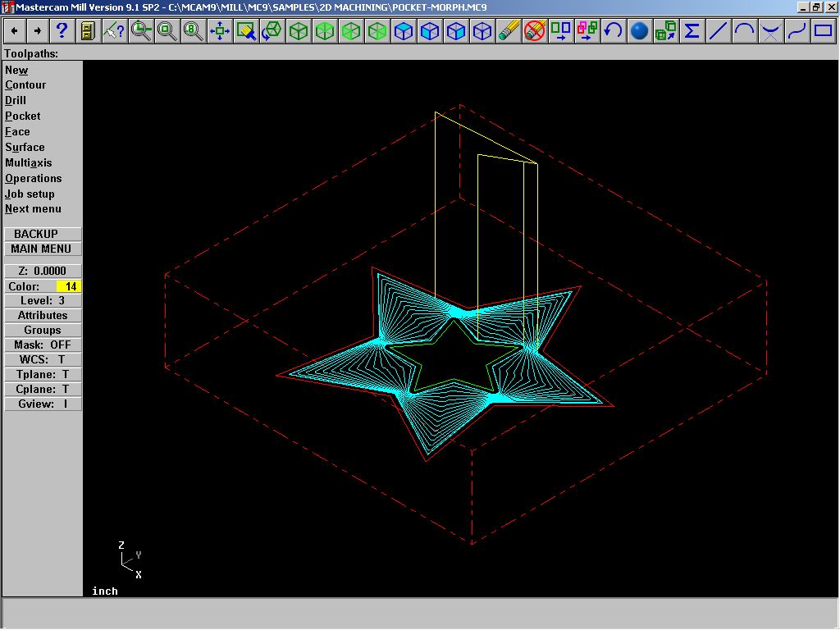Choose Drill toolpath
The height and width of the screenshot is (630, 840).
pos(16,101)
